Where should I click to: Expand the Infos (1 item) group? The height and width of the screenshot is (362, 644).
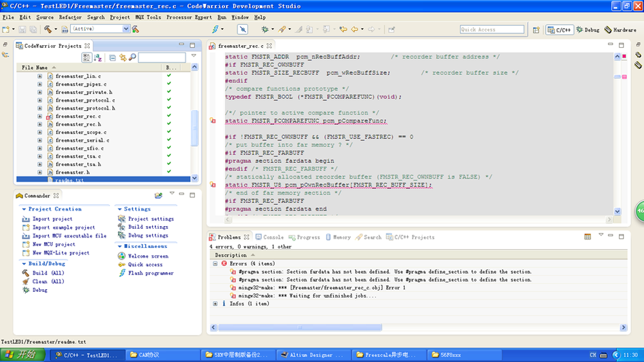tap(215, 303)
